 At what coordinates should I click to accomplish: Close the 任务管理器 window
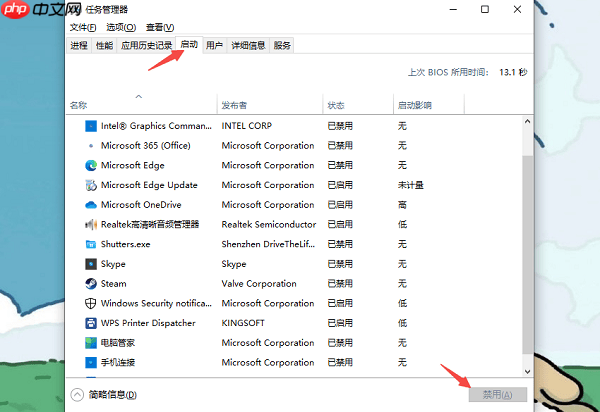click(517, 9)
